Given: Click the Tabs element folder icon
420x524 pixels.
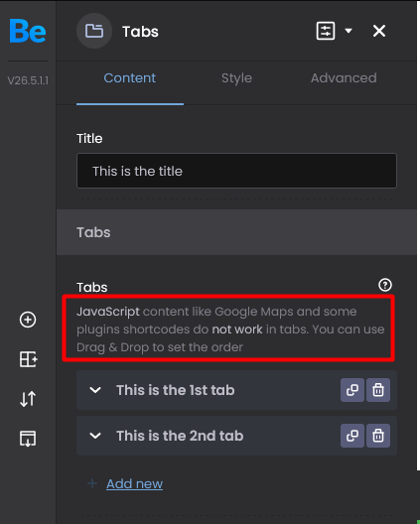Looking at the screenshot, I should (94, 31).
